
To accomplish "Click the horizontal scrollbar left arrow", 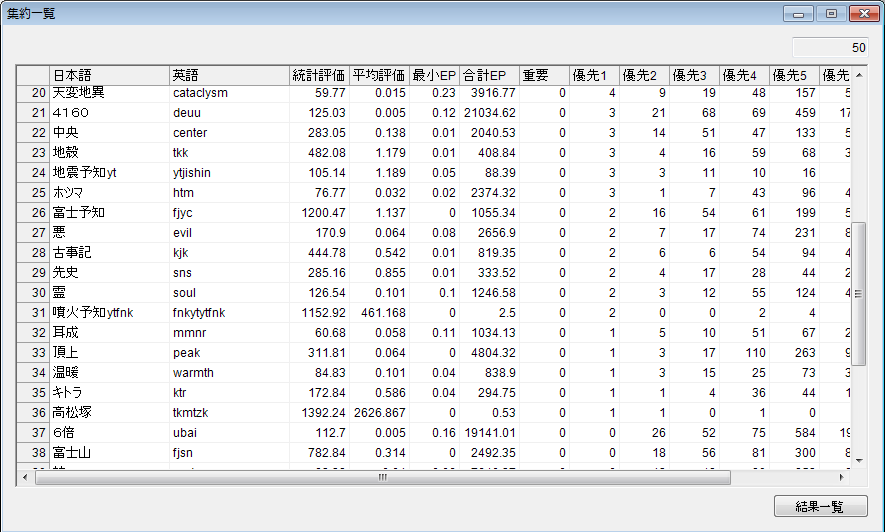I will click(x=26, y=477).
